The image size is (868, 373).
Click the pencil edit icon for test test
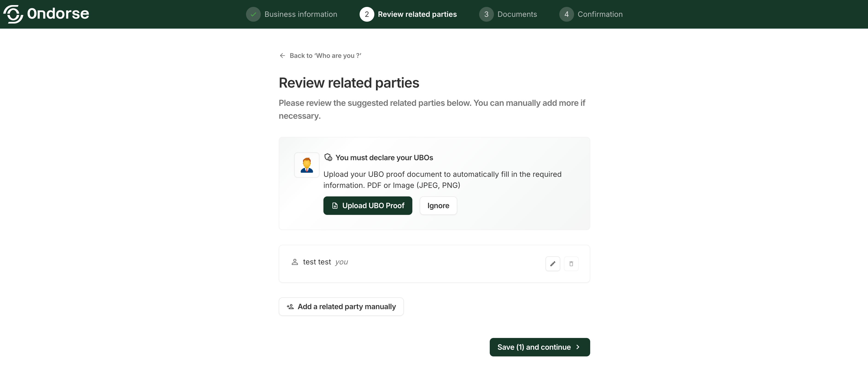click(x=553, y=264)
